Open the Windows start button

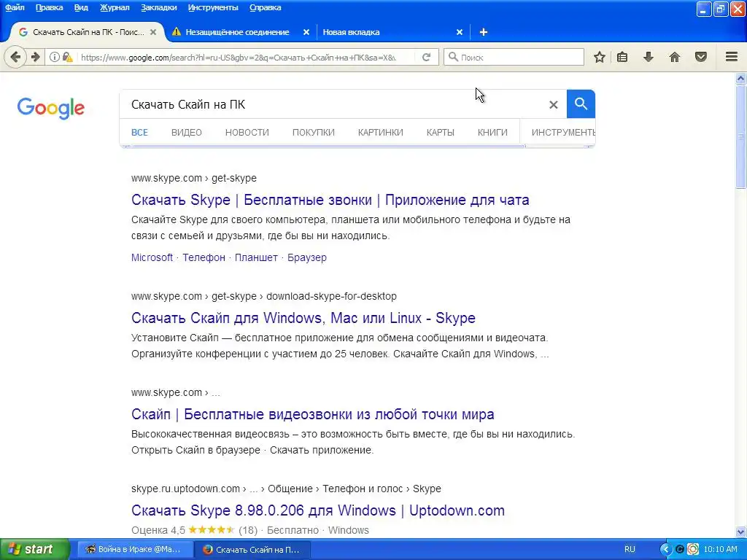[x=35, y=549]
